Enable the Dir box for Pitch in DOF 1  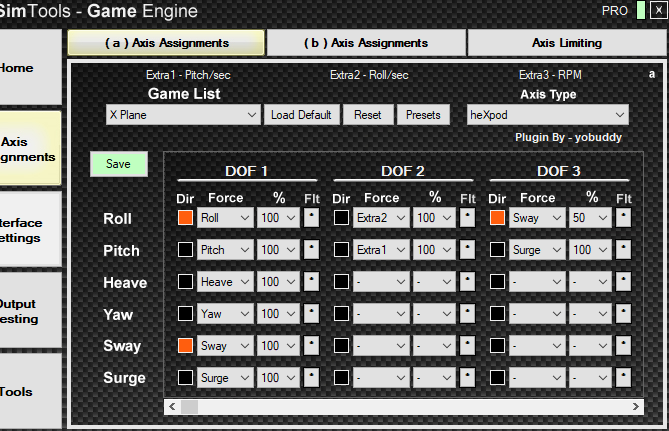coord(185,249)
